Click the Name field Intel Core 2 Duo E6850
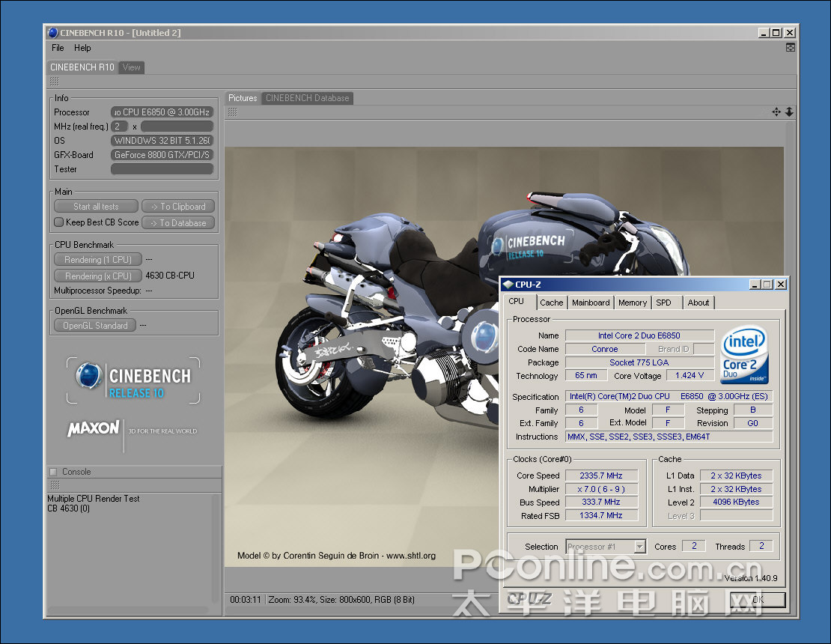The height and width of the screenshot is (644, 831). [639, 335]
